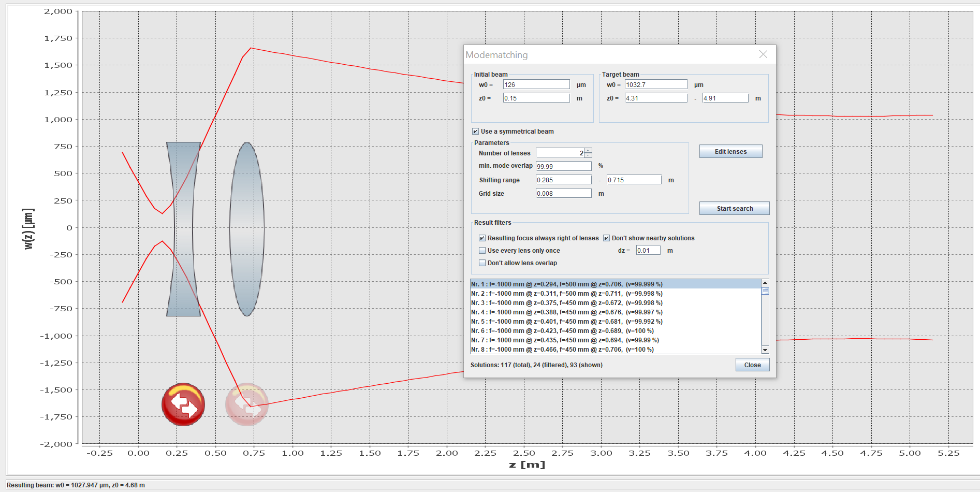Select solution Nr. 2 with z=0.311
This screenshot has height=492, width=980.
click(x=616, y=294)
